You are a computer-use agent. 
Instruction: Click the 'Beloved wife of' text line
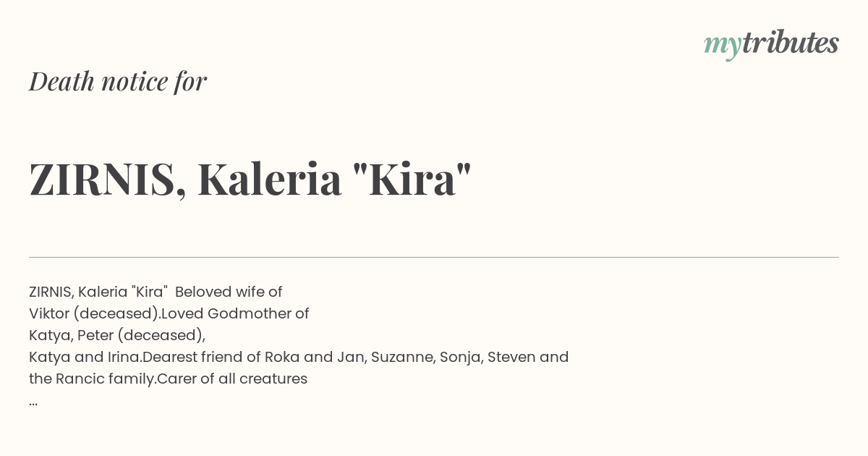coord(229,292)
